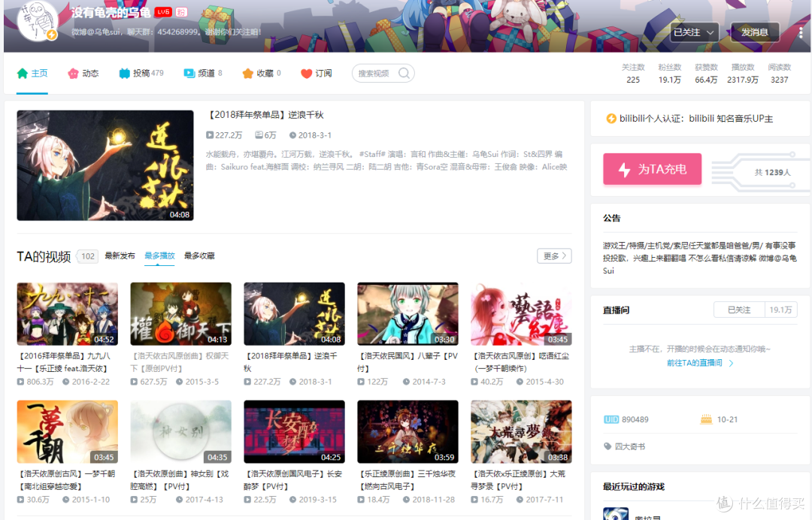Click the lightning bolt charge icon
The width and height of the screenshot is (812, 520).
tap(625, 169)
